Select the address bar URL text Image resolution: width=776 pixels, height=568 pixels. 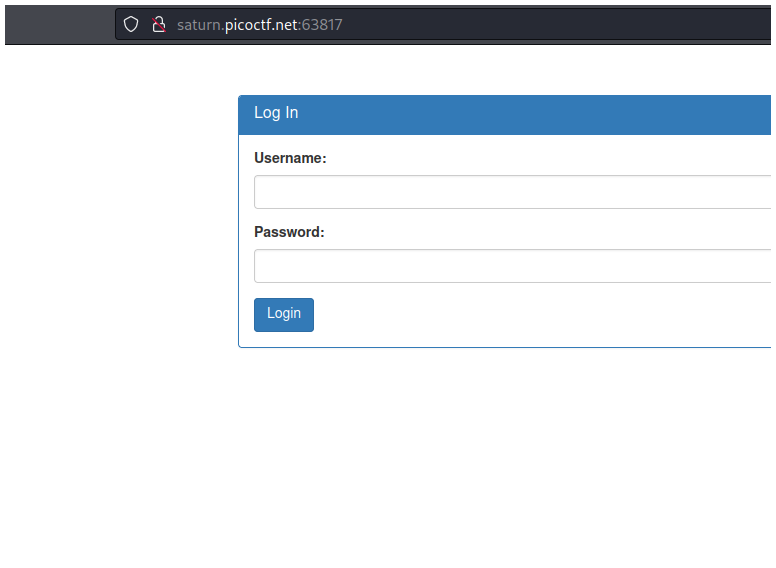point(260,25)
